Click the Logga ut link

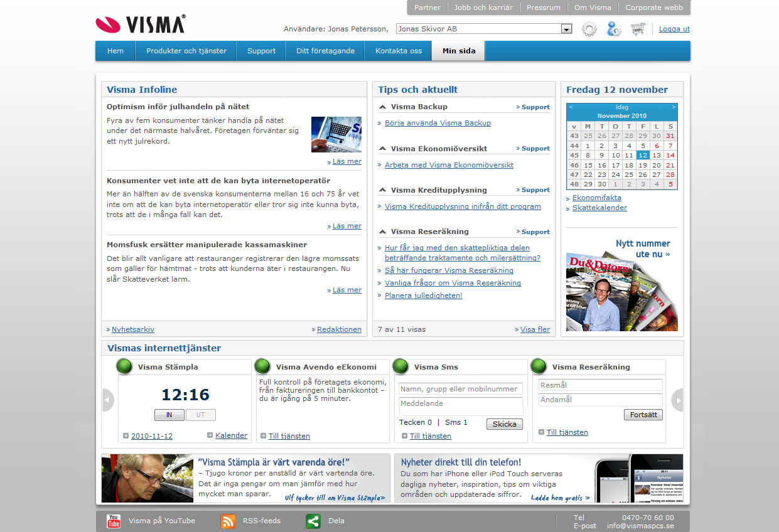[x=674, y=29]
